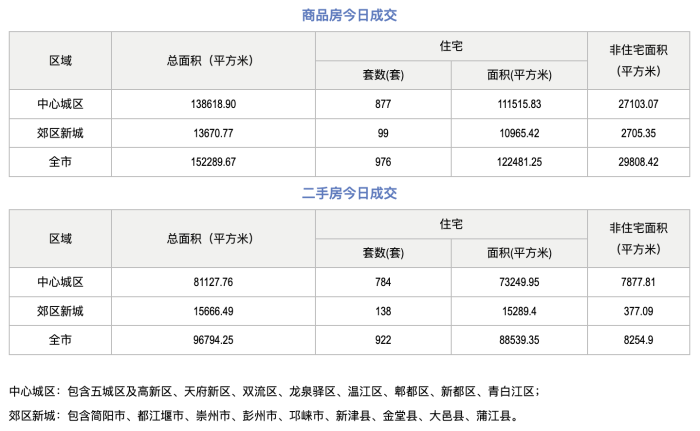Click the 976 citywide units cell
The height and width of the screenshot is (431, 700).
381,162
